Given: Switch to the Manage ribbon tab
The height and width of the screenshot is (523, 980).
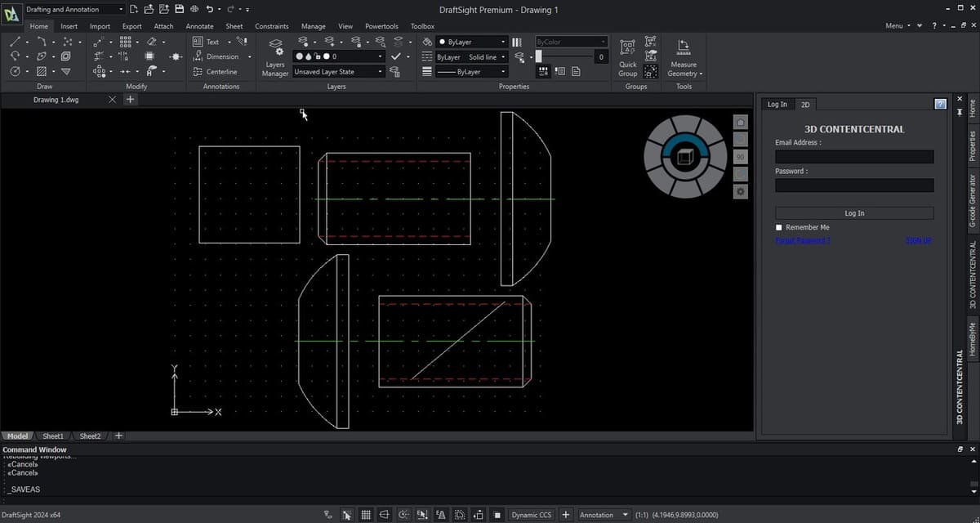Looking at the screenshot, I should [x=313, y=25].
